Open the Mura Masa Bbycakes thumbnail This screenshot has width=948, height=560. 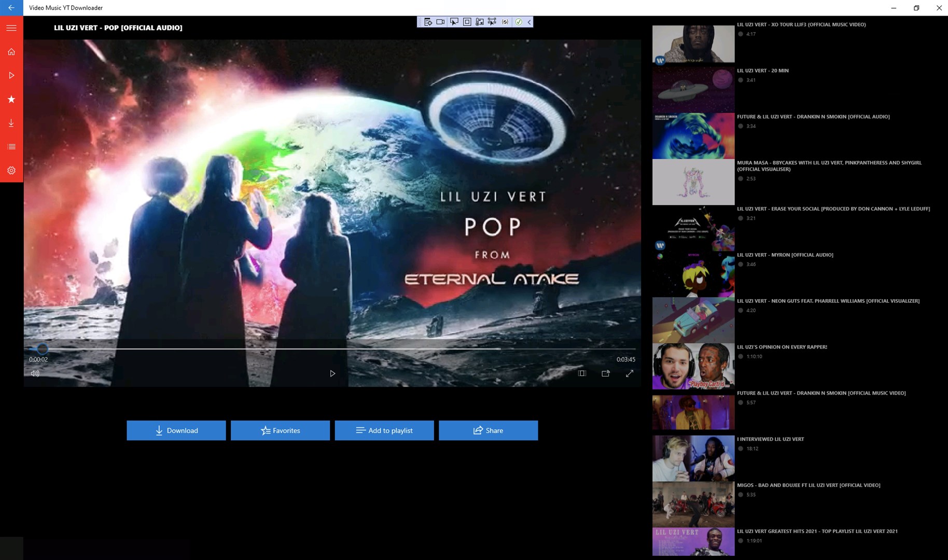[693, 182]
